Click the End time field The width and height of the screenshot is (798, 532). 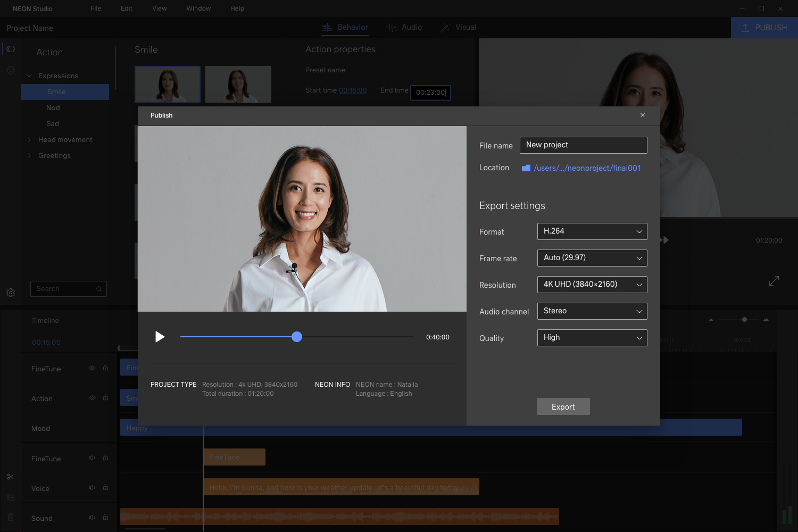(431, 93)
